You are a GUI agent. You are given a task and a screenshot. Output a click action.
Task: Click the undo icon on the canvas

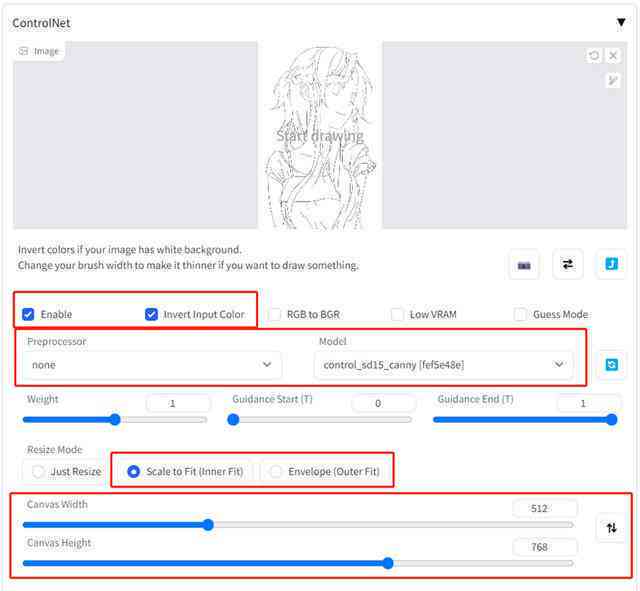(594, 55)
